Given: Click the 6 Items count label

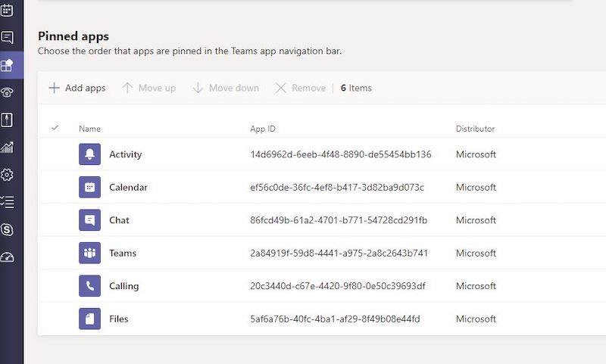Looking at the screenshot, I should coord(356,88).
